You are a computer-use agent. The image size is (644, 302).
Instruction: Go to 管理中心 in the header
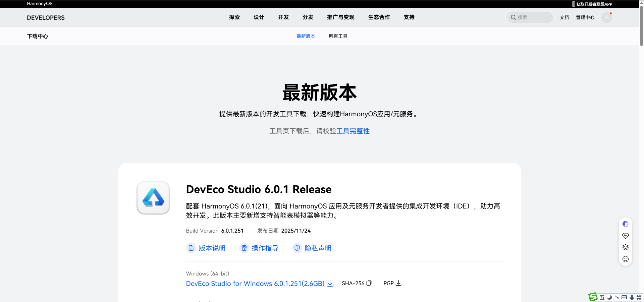[585, 17]
